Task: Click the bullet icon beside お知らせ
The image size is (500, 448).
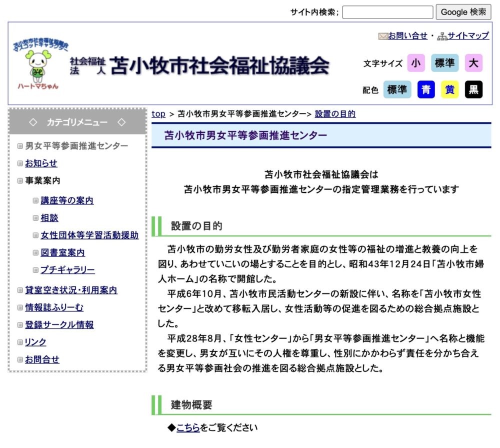Action: [20, 163]
